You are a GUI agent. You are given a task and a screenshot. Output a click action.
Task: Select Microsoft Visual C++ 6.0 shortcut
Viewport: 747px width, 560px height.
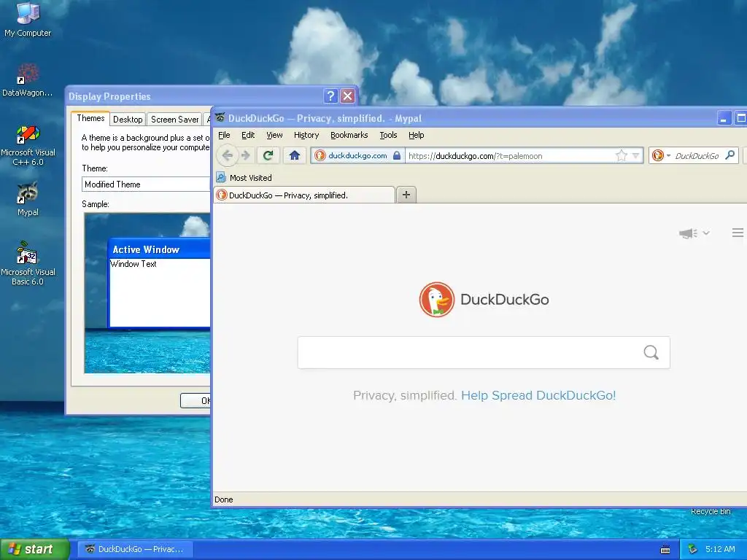click(28, 145)
